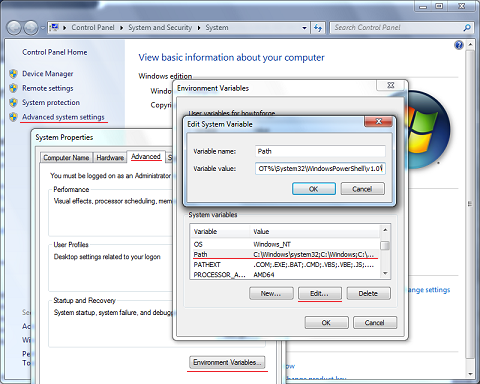Screen dimensions: 480x384
Task: Click the refresh icon beside address bar
Action: coord(318,28)
